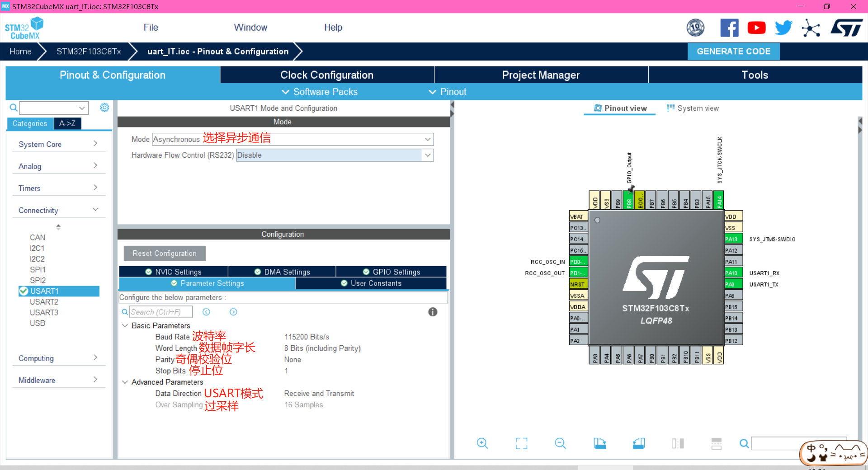Click the Reset Configuration button
This screenshot has width=868, height=470.
click(165, 254)
